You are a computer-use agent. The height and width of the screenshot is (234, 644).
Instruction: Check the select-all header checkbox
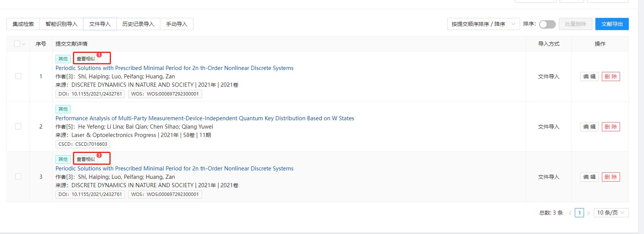tap(17, 44)
